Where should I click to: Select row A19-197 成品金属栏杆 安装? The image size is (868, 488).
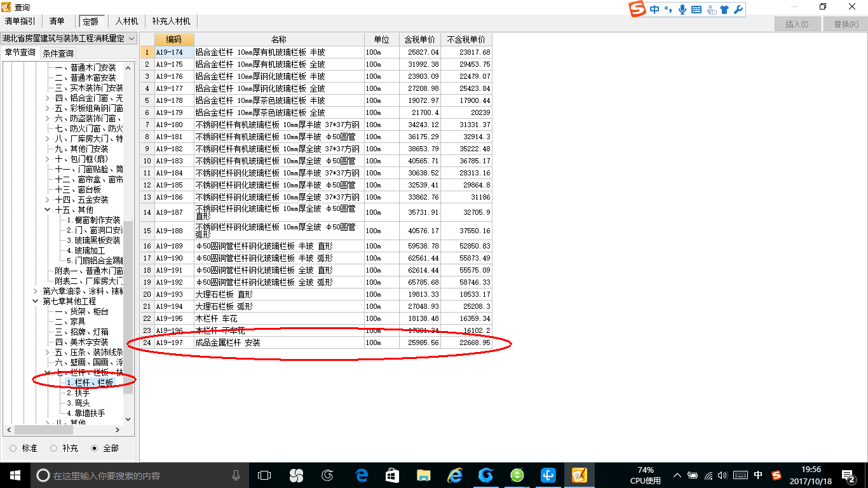(316, 343)
